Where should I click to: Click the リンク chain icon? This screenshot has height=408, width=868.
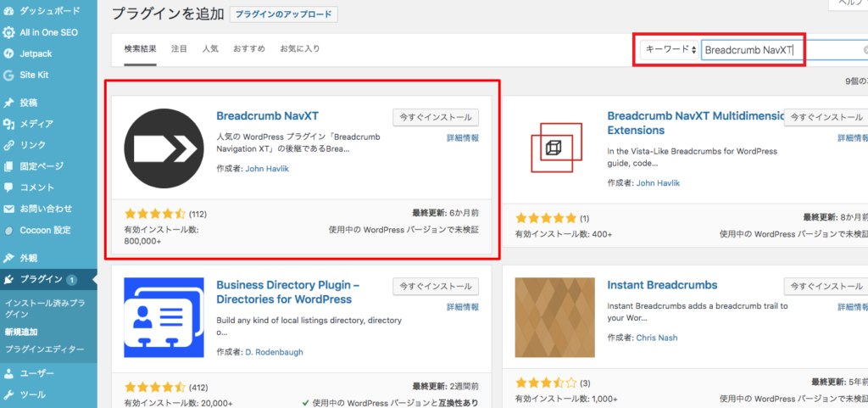(x=8, y=145)
